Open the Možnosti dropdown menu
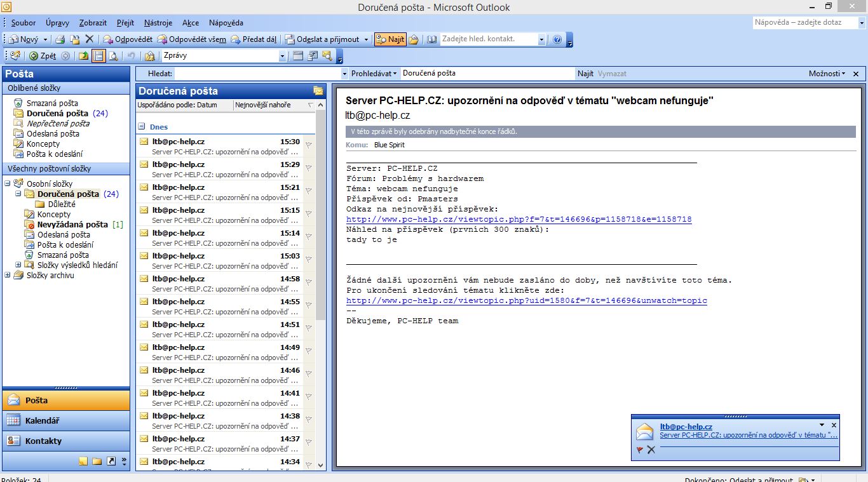Screen dimensions: 868x482 [827, 74]
